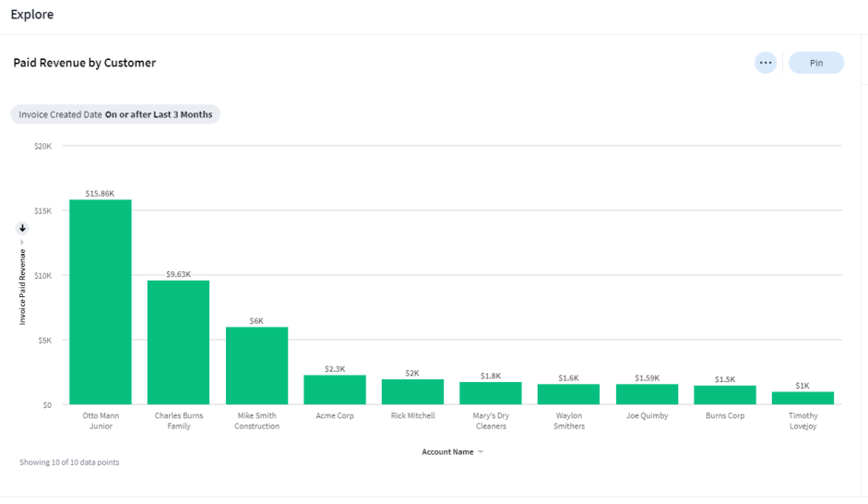Select the Charles Burns Family bar

point(178,342)
